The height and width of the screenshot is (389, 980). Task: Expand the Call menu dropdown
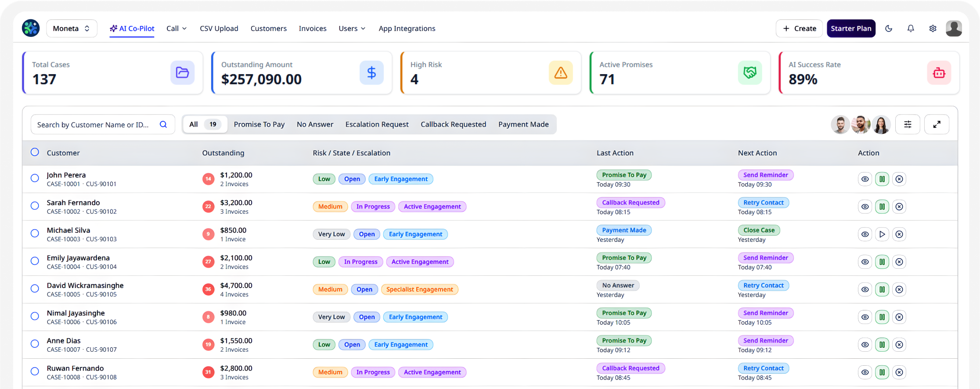tap(177, 29)
